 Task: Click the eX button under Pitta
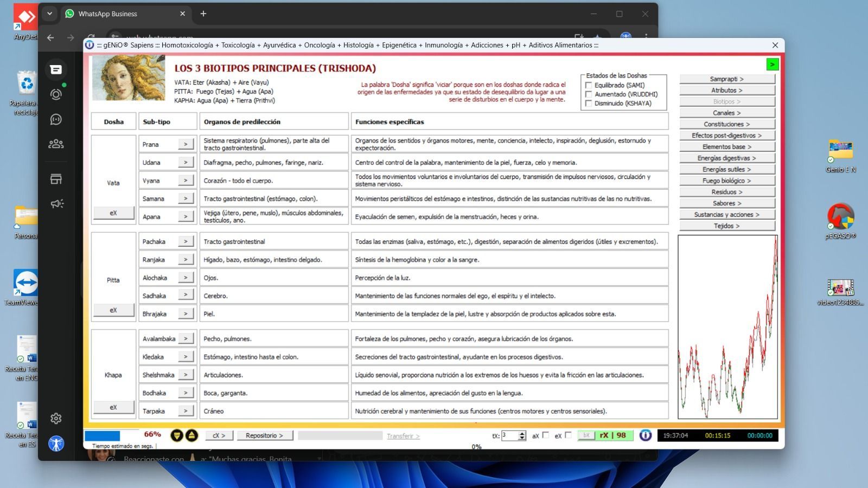pyautogui.click(x=113, y=310)
